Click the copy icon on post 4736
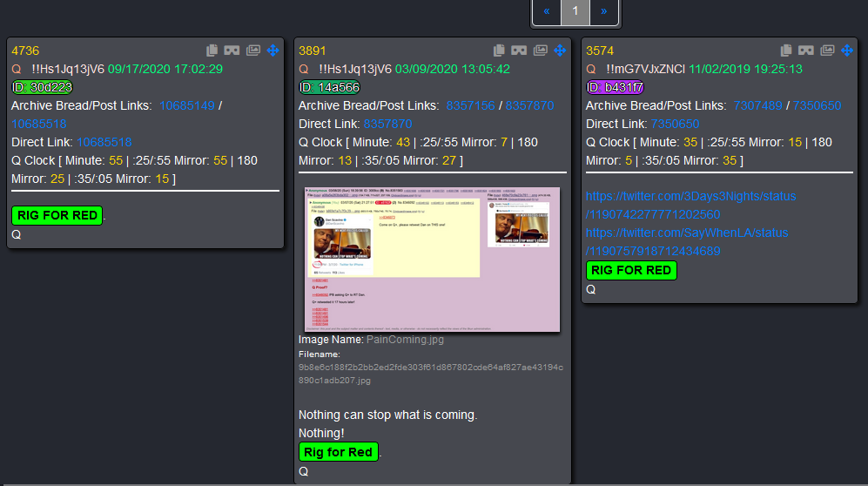Viewport: 868px width, 486px height. 212,51
